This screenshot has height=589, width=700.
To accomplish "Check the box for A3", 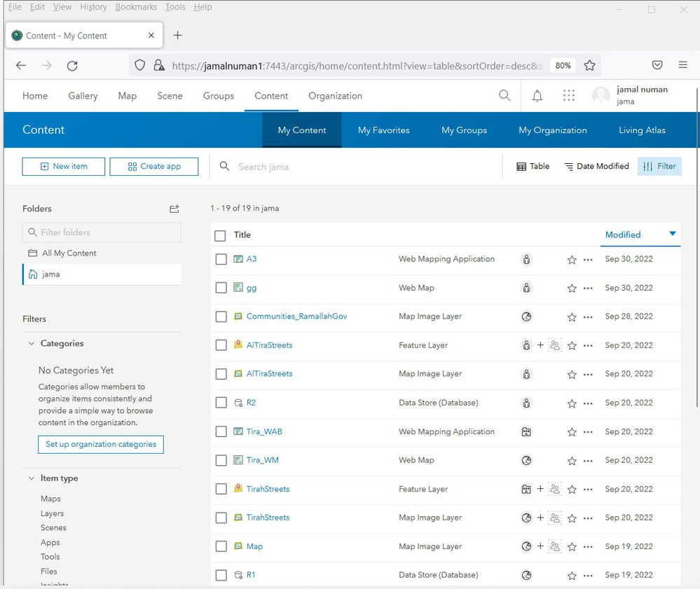I will 221,259.
